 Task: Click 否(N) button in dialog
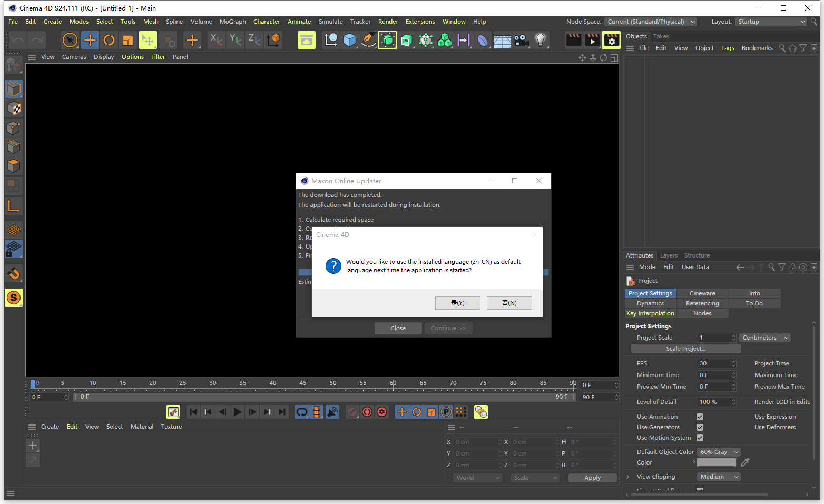coord(509,303)
